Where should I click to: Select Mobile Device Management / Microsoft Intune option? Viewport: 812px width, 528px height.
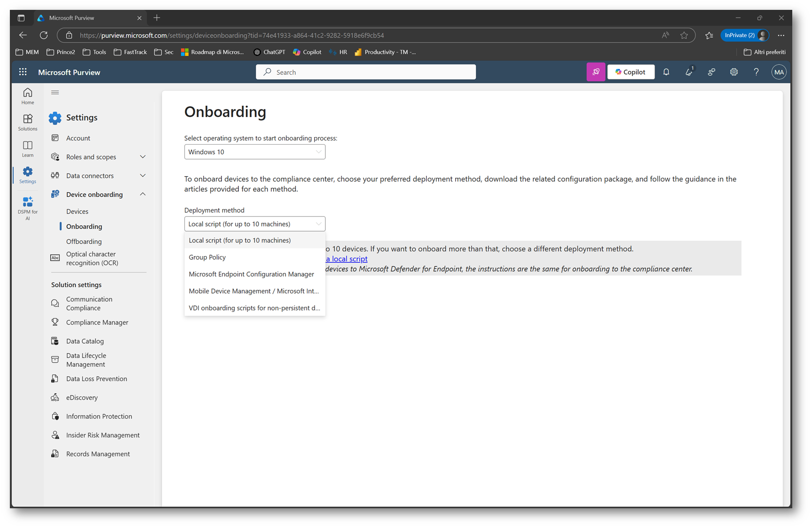tap(254, 291)
